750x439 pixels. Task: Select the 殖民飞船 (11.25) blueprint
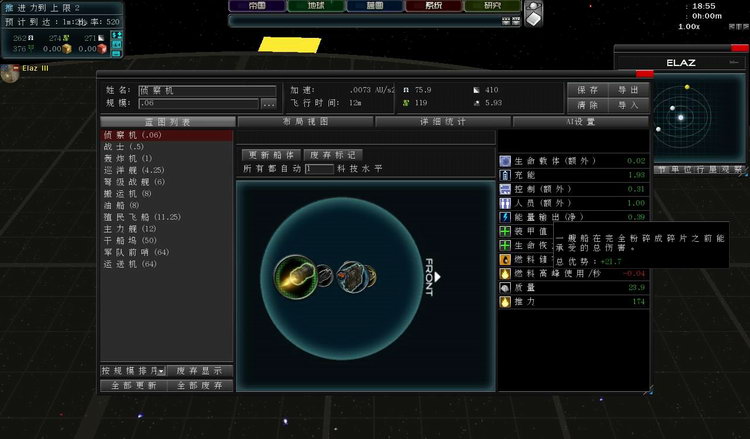(166, 217)
